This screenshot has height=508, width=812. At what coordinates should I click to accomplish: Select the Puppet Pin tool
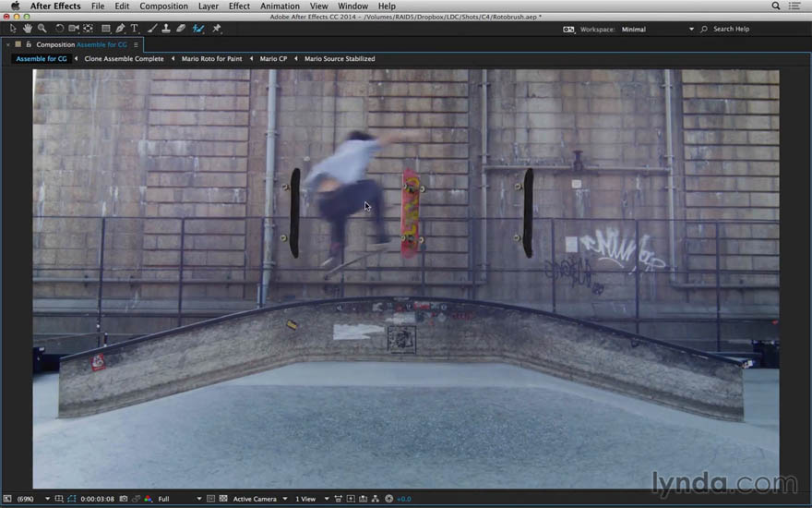click(217, 29)
